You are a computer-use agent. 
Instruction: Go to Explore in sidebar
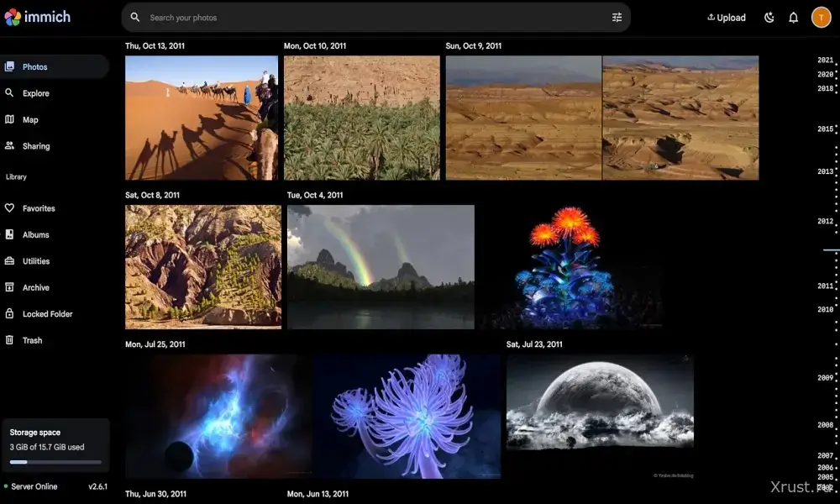[x=35, y=93]
